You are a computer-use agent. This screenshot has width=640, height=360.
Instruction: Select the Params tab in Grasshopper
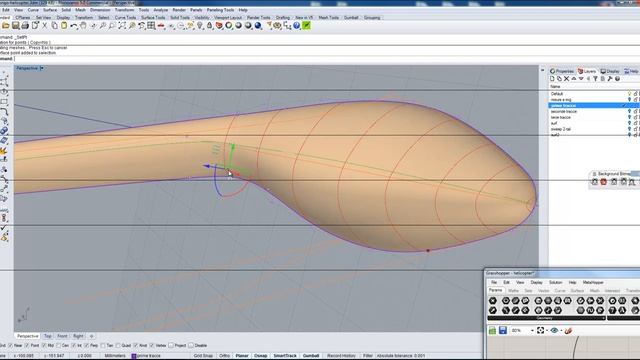pyautogui.click(x=496, y=290)
